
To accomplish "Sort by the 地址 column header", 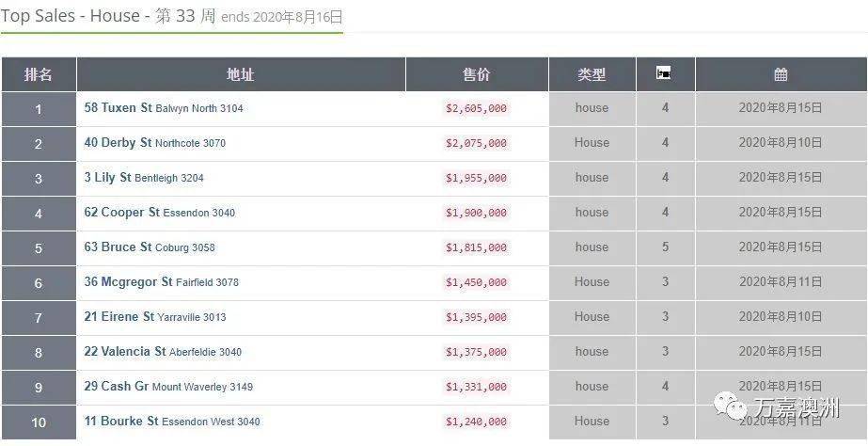I will point(241,74).
